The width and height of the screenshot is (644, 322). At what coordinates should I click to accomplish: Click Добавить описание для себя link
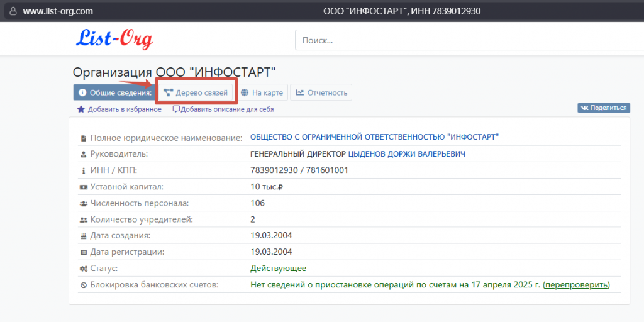[227, 109]
